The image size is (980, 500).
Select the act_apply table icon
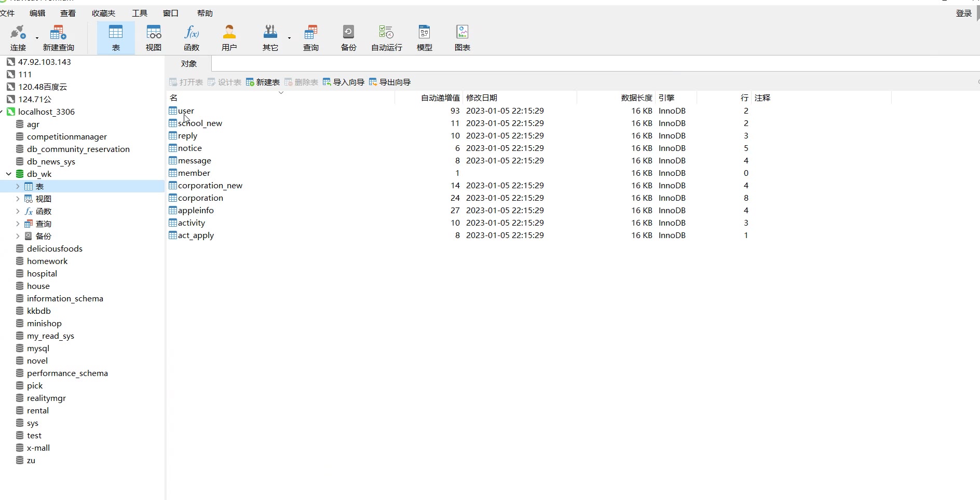tap(173, 235)
